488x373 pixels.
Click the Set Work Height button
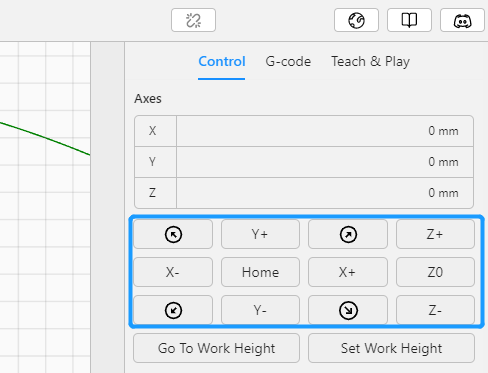pos(391,348)
